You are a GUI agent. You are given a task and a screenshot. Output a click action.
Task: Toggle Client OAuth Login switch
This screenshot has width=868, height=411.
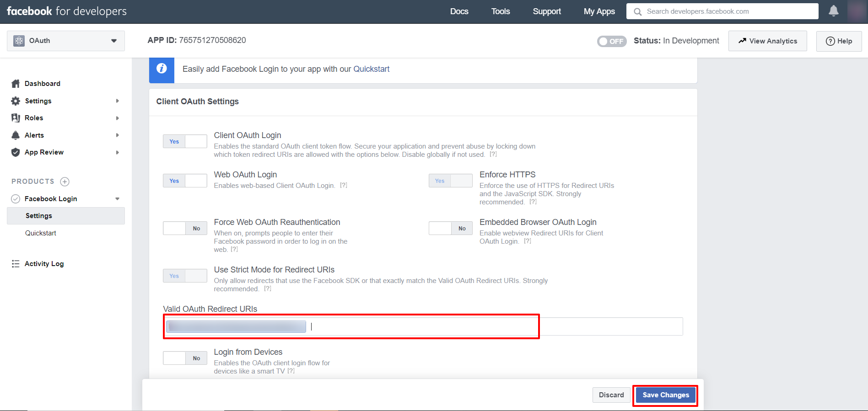pos(185,142)
